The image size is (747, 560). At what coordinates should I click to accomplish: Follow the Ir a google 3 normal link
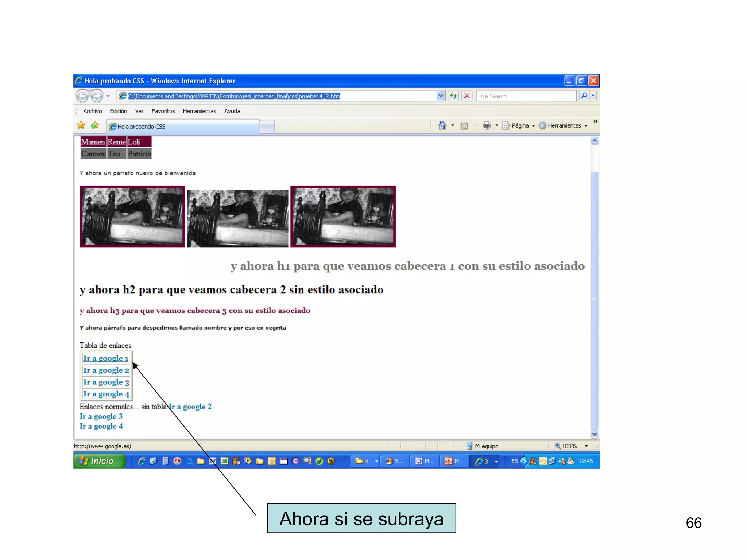click(101, 416)
